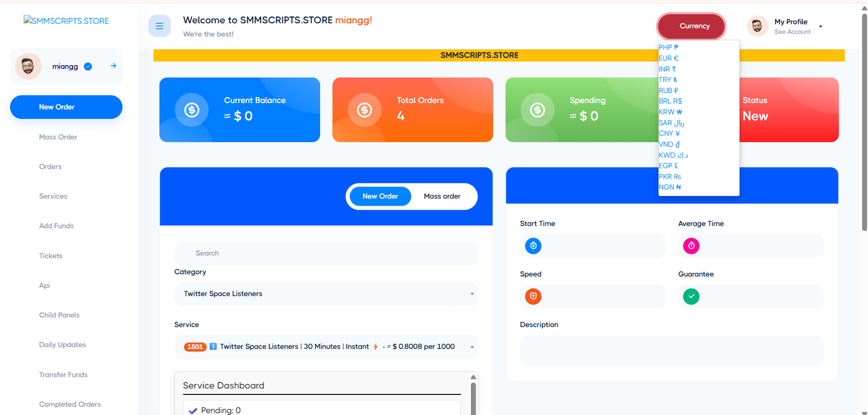868x415 pixels.
Task: Click the pink Average Time timer icon
Action: tap(691, 246)
